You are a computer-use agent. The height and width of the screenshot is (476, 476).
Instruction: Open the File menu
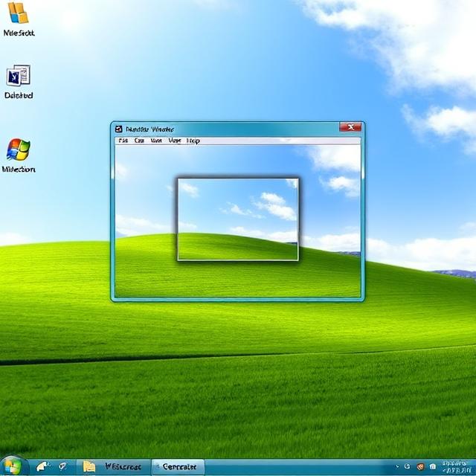point(123,141)
